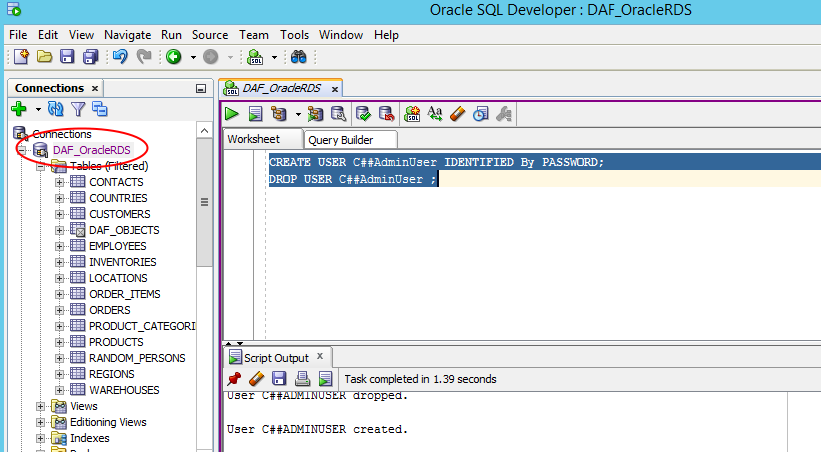This screenshot has width=821, height=452.
Task: Open the File menu
Action: pyautogui.click(x=18, y=35)
